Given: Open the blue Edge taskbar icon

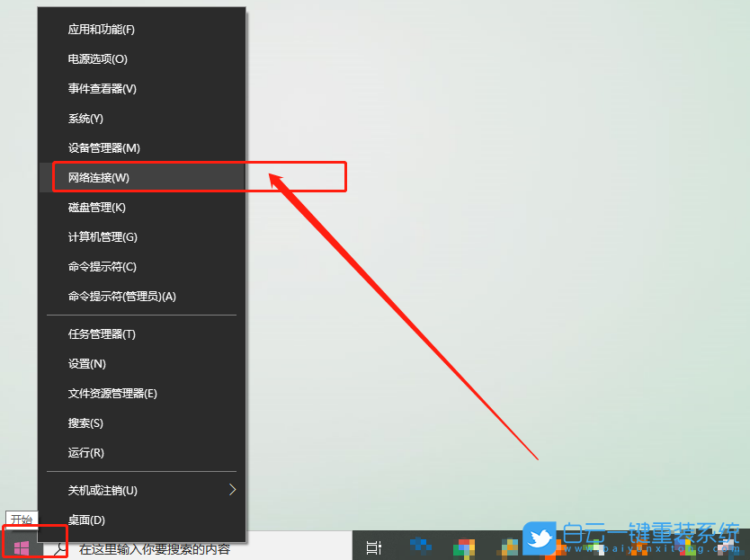Looking at the screenshot, I should click(x=419, y=547).
